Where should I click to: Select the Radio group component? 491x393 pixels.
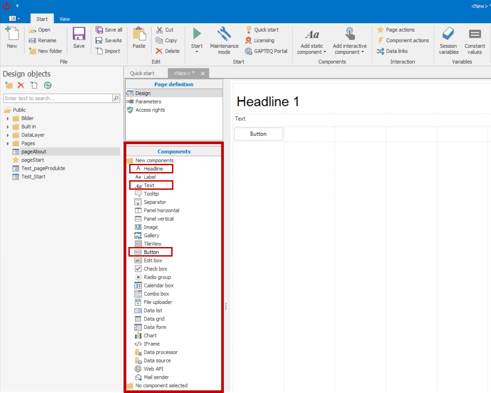[x=153, y=277]
